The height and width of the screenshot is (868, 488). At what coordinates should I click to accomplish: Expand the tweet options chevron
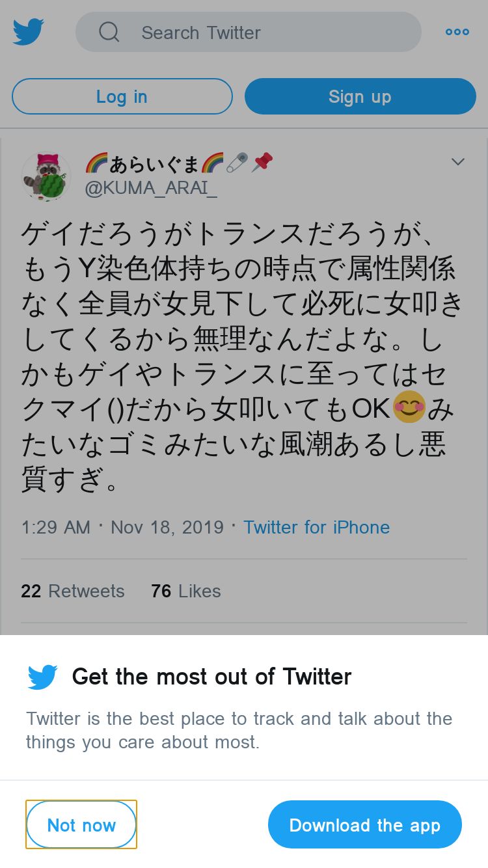pyautogui.click(x=458, y=162)
